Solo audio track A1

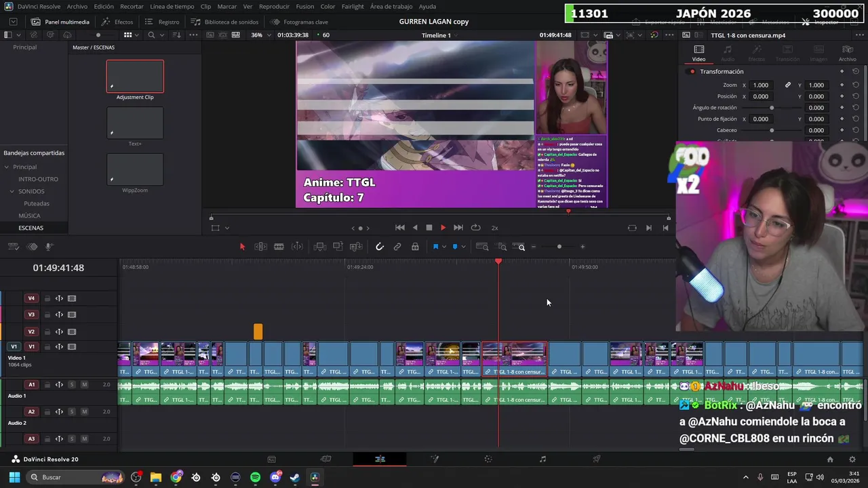[x=72, y=384]
